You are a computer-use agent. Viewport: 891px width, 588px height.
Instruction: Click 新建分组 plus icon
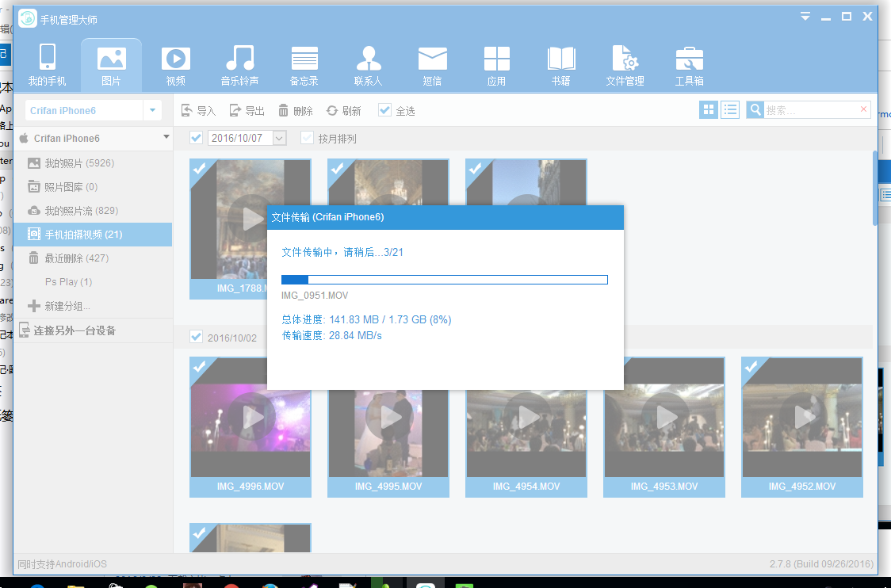click(x=34, y=306)
